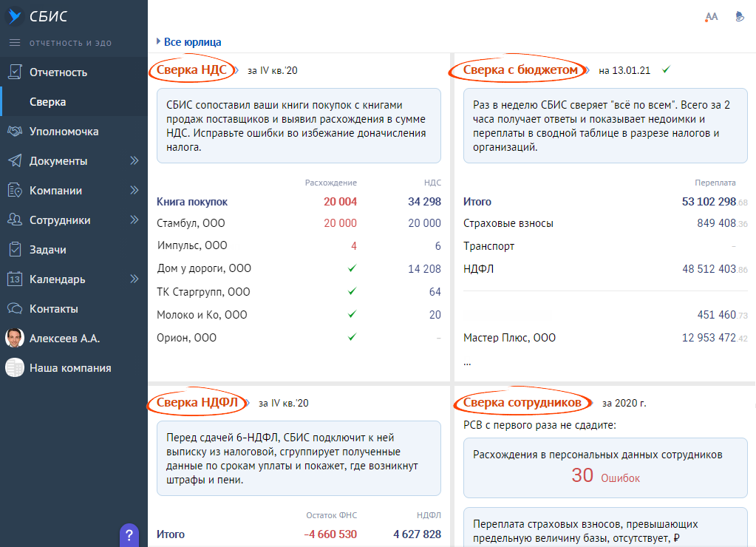
Task: Click the Наша компания round icon
Action: 15,367
